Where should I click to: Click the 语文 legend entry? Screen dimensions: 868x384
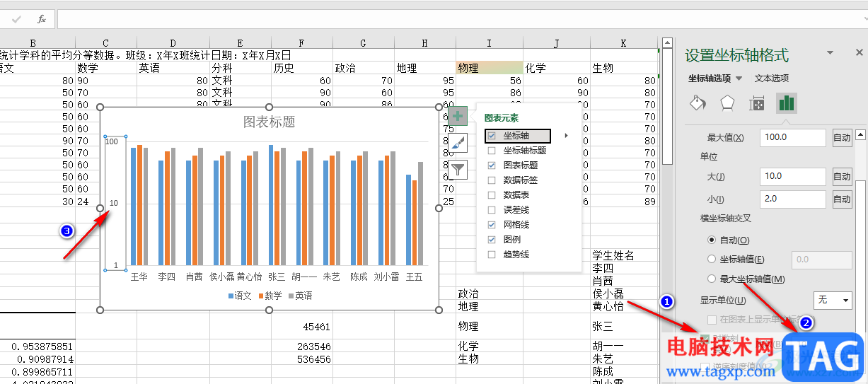pos(240,296)
